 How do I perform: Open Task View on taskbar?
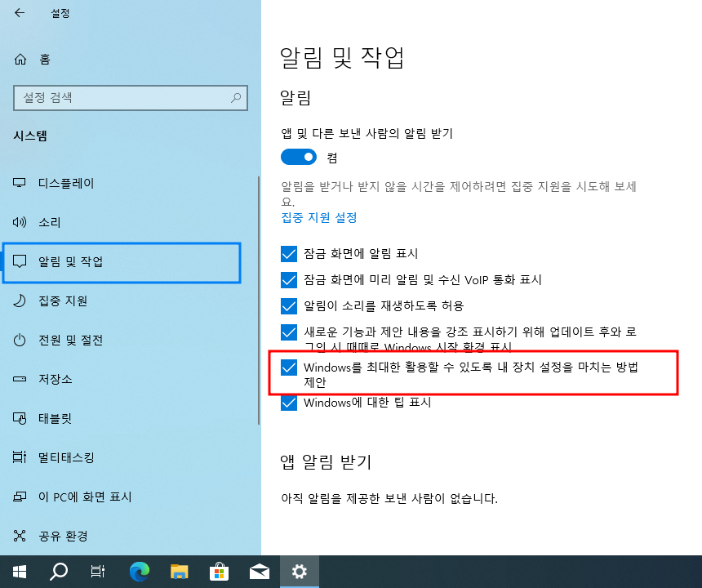(x=98, y=572)
